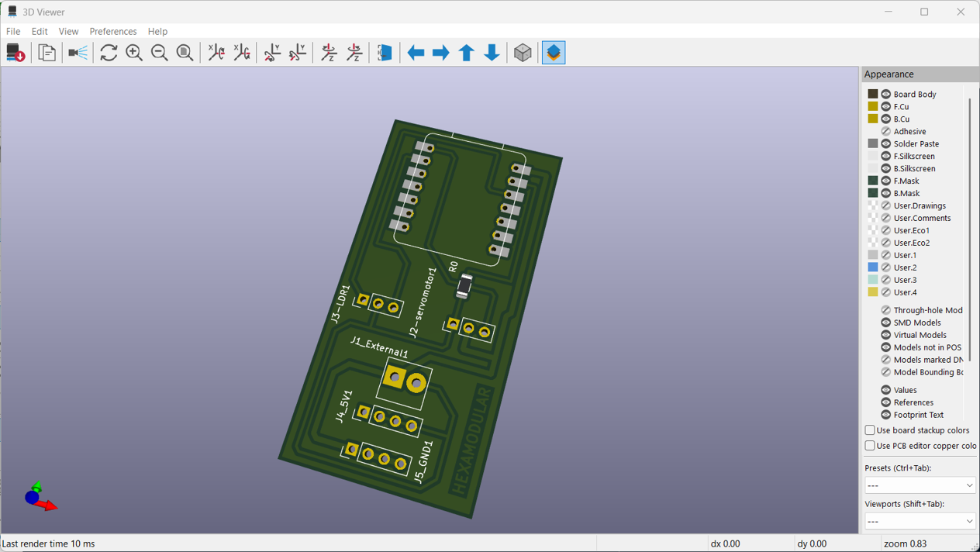
Task: Toggle the Appearance manager layers icon
Action: [x=554, y=53]
